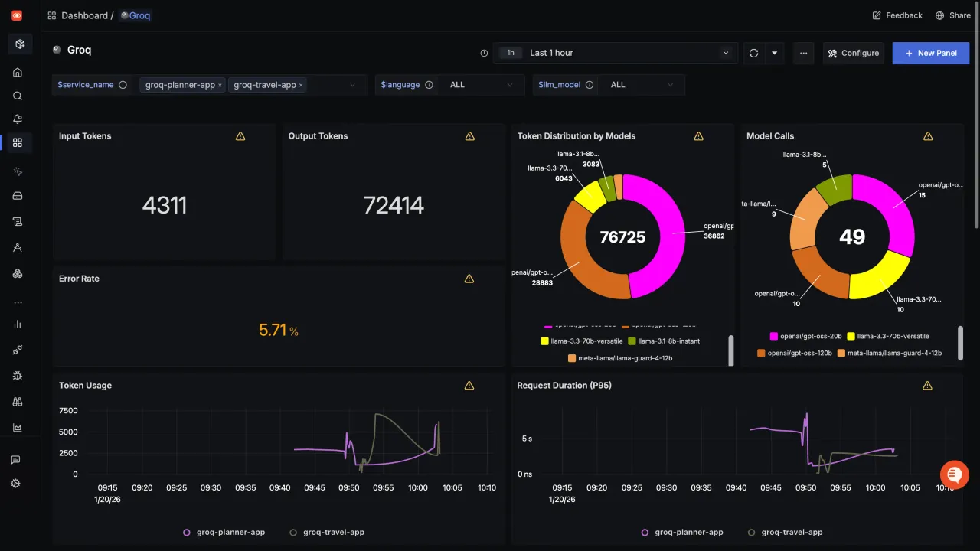Open Messaging Queues drawer icon
This screenshot has width=980, height=551.
(x=18, y=196)
